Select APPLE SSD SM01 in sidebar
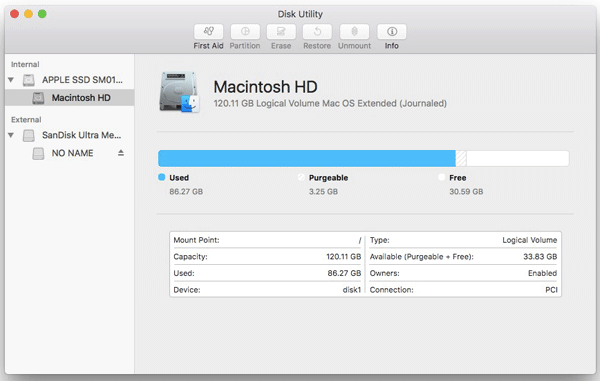The width and height of the screenshot is (600, 381). [82, 80]
